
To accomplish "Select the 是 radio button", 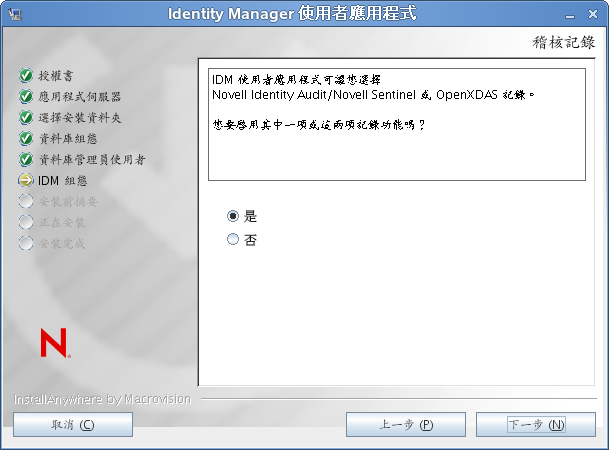I will coord(234,216).
